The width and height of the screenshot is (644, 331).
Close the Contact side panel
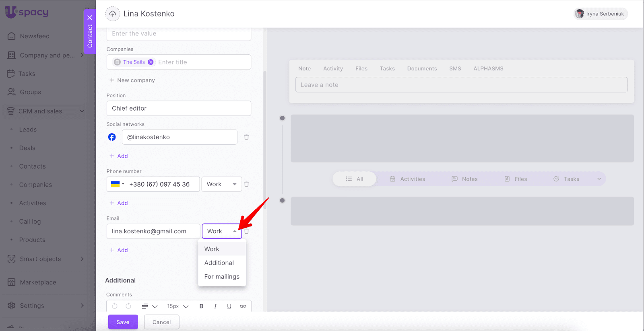[x=90, y=18]
